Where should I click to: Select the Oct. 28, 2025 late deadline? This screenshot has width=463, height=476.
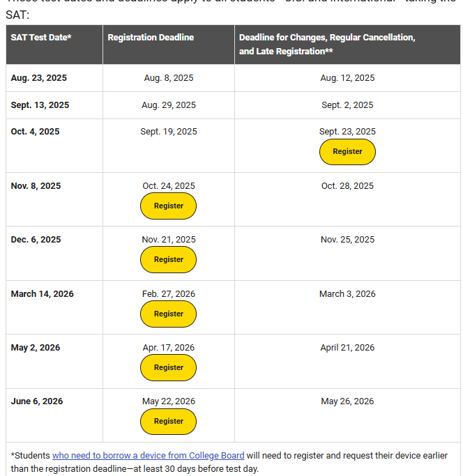[347, 186]
